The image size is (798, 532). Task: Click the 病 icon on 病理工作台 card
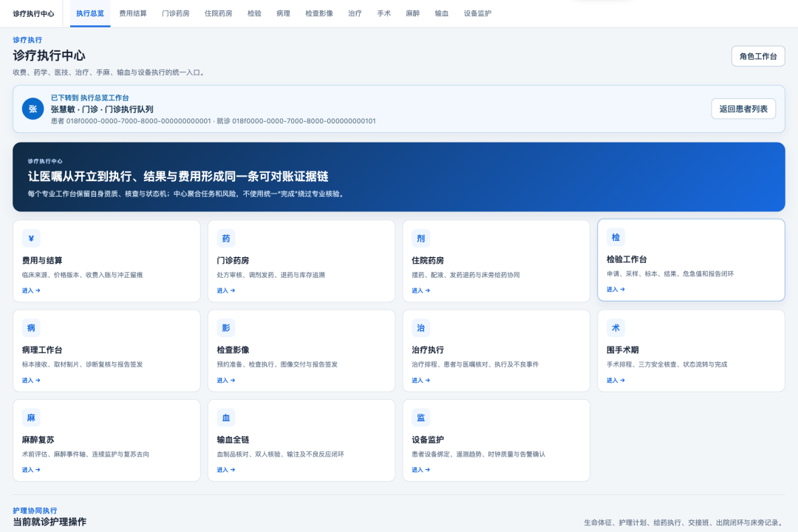tap(31, 328)
